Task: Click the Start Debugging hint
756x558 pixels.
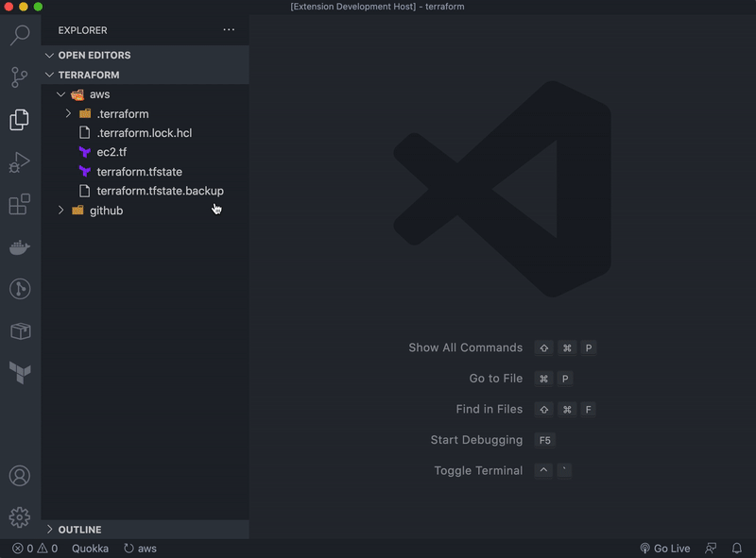Action: coord(476,440)
